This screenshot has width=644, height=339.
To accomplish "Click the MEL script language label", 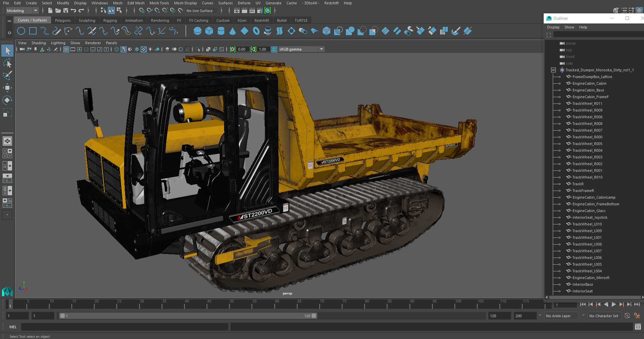I will click(x=13, y=327).
